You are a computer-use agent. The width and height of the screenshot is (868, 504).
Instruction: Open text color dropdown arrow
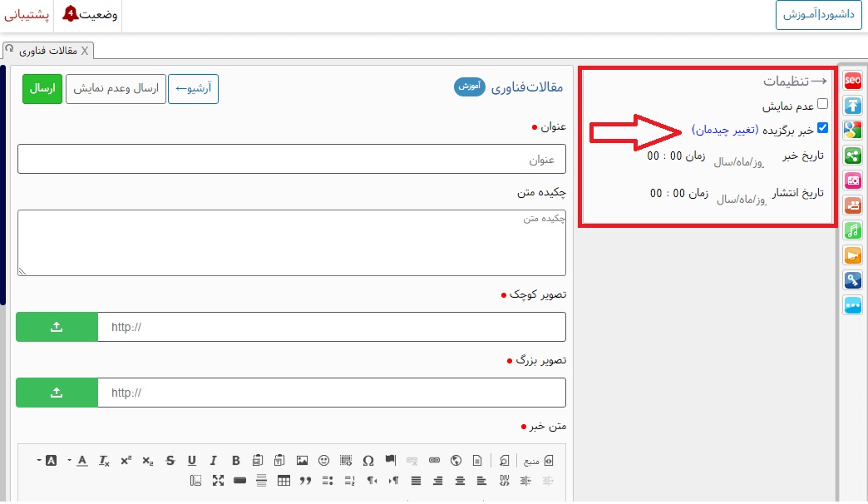coord(70,460)
